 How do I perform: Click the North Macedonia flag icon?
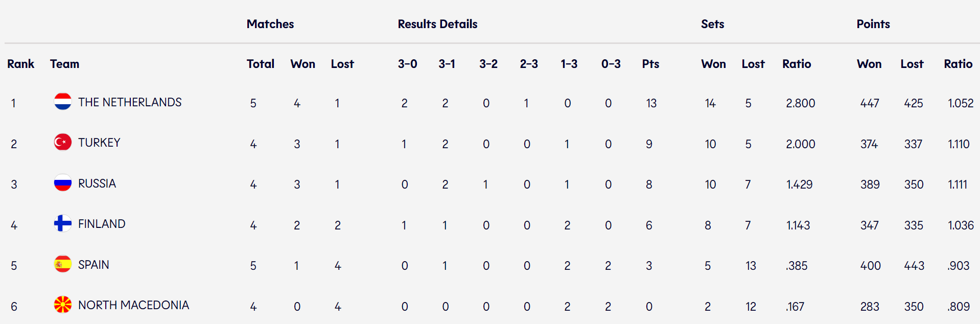point(63,305)
